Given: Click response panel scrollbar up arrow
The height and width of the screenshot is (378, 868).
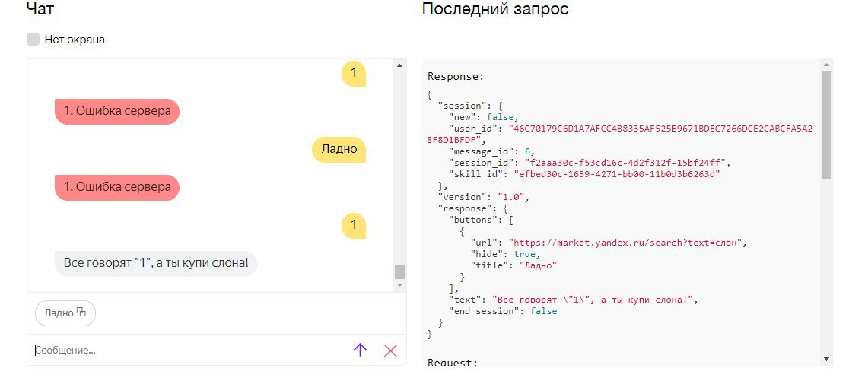Looking at the screenshot, I should [x=826, y=65].
